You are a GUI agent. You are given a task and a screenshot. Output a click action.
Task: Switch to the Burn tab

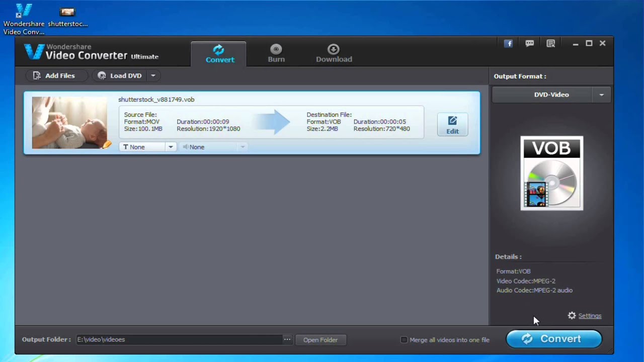coord(276,54)
